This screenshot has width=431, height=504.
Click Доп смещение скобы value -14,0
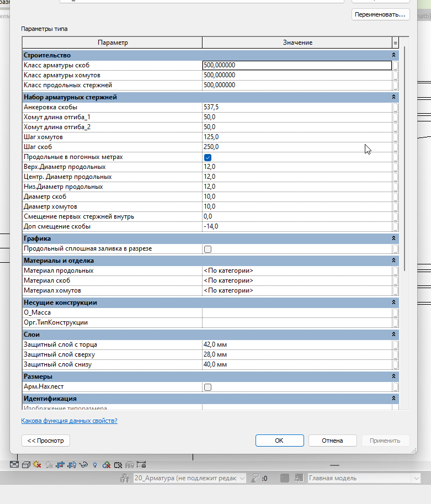297,226
